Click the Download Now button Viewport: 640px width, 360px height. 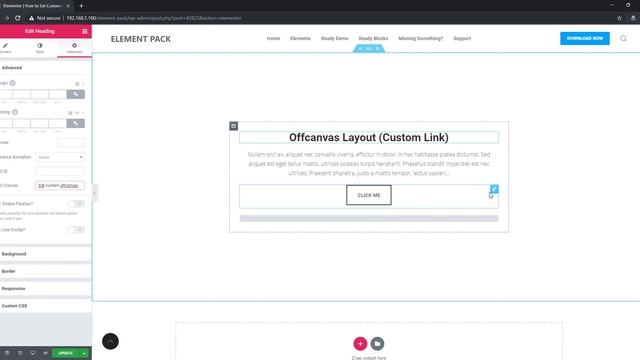[584, 38]
